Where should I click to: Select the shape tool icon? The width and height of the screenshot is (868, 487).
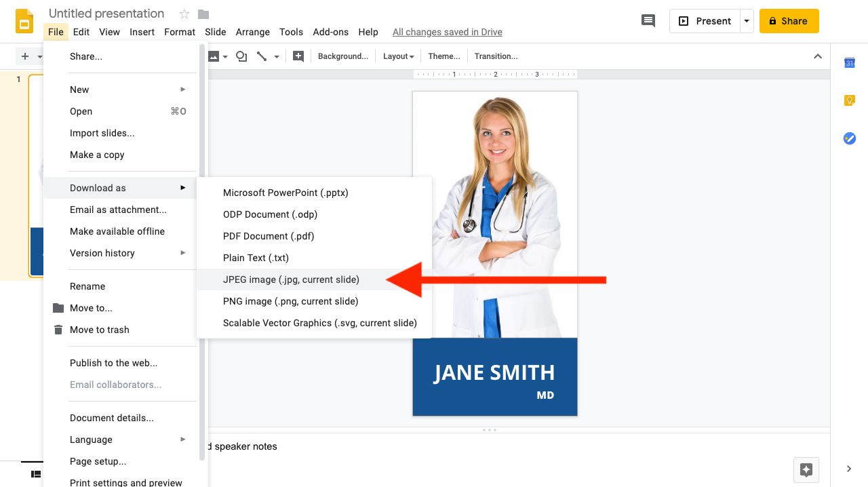[241, 56]
